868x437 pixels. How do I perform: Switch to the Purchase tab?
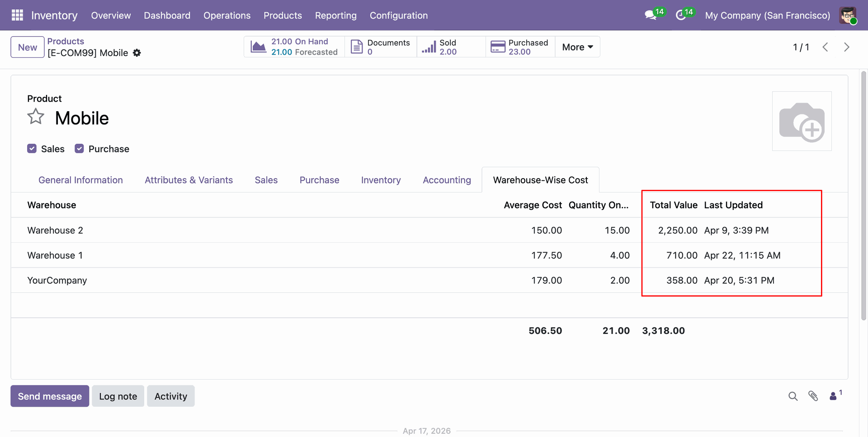click(319, 180)
